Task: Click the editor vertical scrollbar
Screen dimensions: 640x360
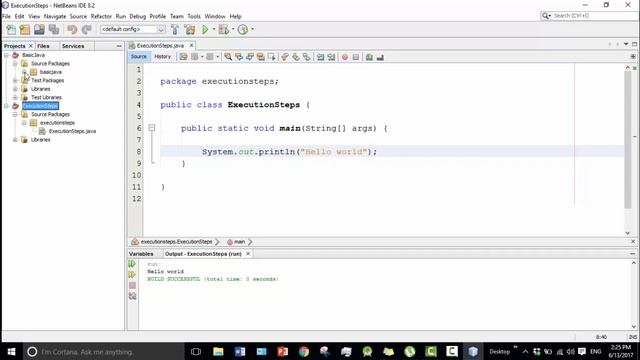Action: click(628, 139)
